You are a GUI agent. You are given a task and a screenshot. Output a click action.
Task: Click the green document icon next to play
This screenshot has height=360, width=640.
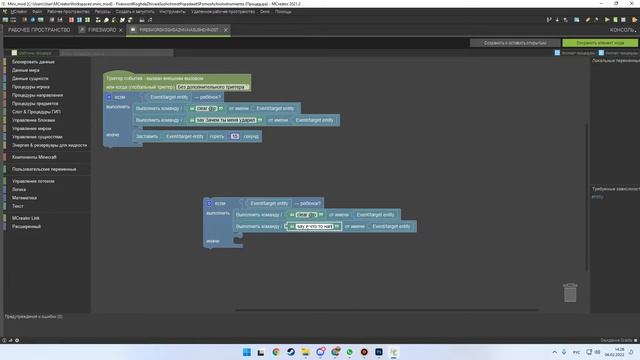click(x=616, y=20)
